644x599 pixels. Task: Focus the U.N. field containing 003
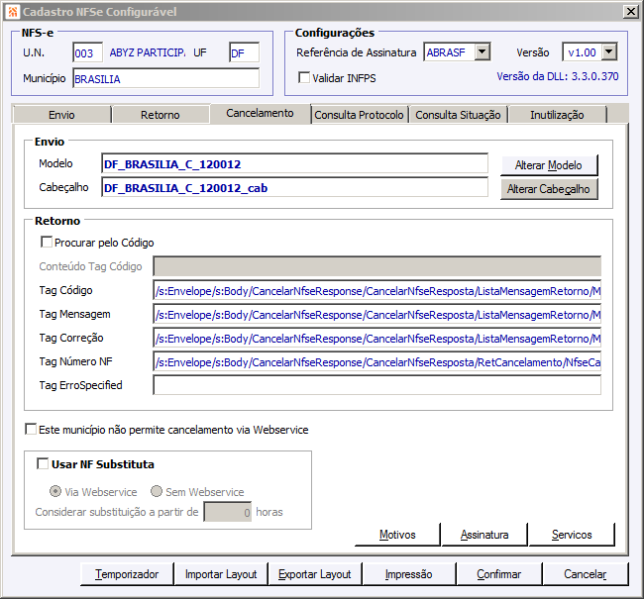(87, 53)
